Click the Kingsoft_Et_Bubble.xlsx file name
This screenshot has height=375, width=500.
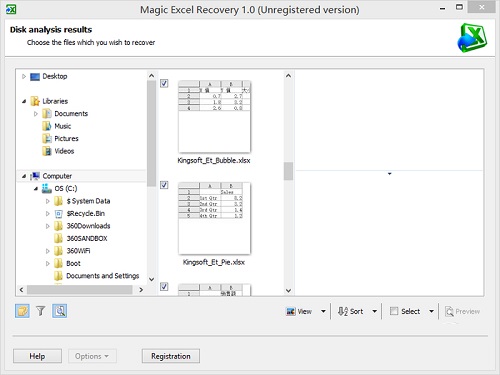coord(214,161)
